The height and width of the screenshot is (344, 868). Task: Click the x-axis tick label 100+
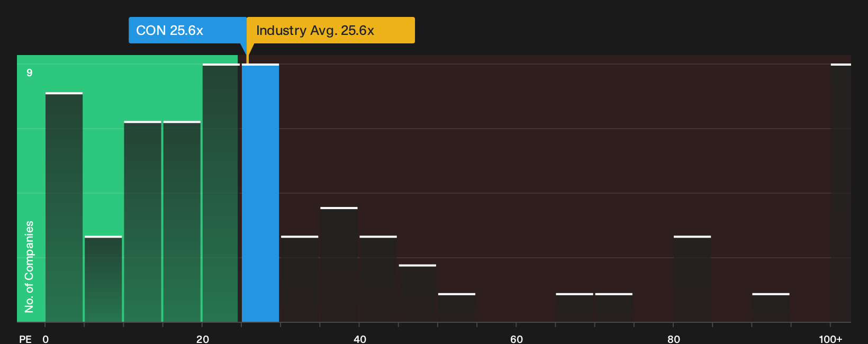(830, 339)
